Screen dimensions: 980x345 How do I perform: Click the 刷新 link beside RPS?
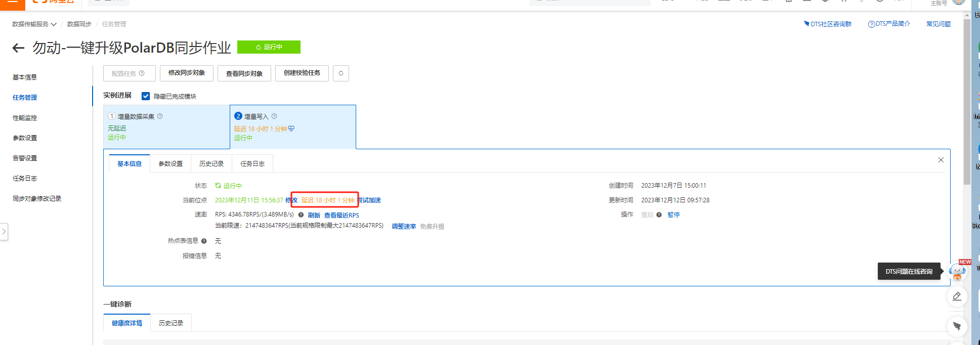(x=314, y=215)
